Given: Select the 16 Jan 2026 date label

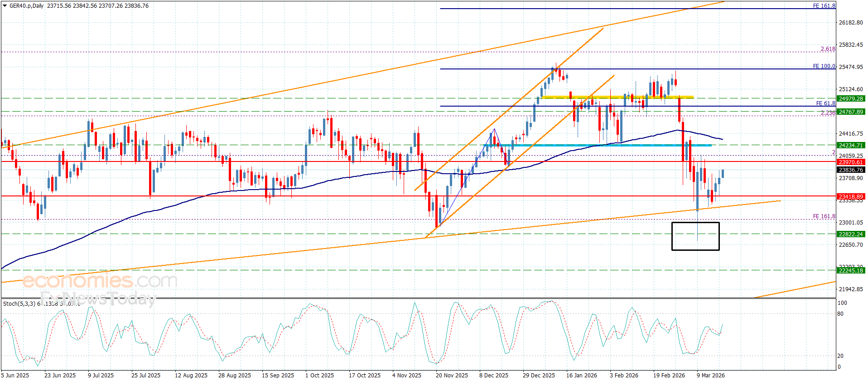Looking at the screenshot, I should click(x=581, y=376).
